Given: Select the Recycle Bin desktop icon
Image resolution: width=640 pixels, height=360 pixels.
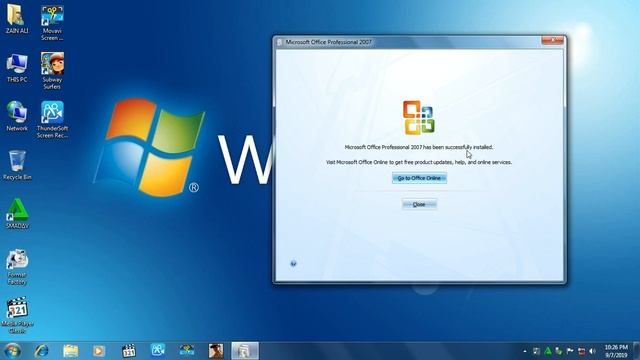Looking at the screenshot, I should 17,165.
